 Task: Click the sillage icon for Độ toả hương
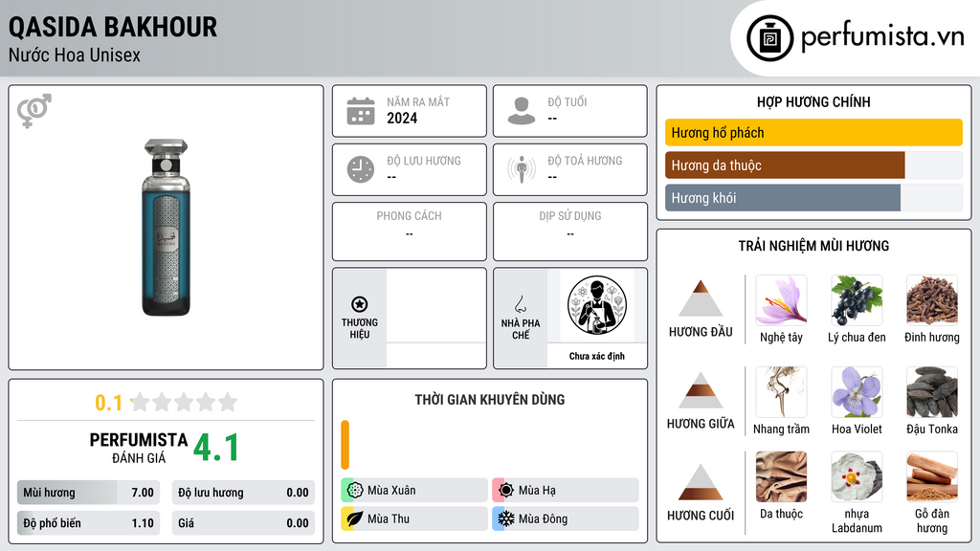[522, 169]
